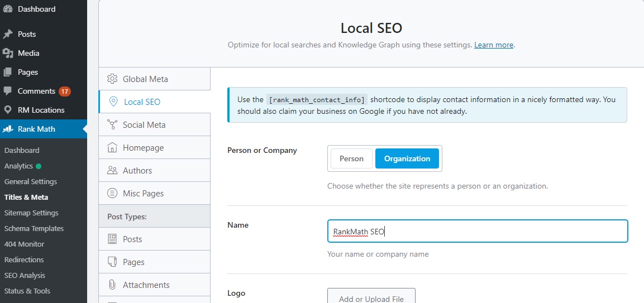
Task: Click the Rank Math logo icon in sidebar
Action: 8,129
